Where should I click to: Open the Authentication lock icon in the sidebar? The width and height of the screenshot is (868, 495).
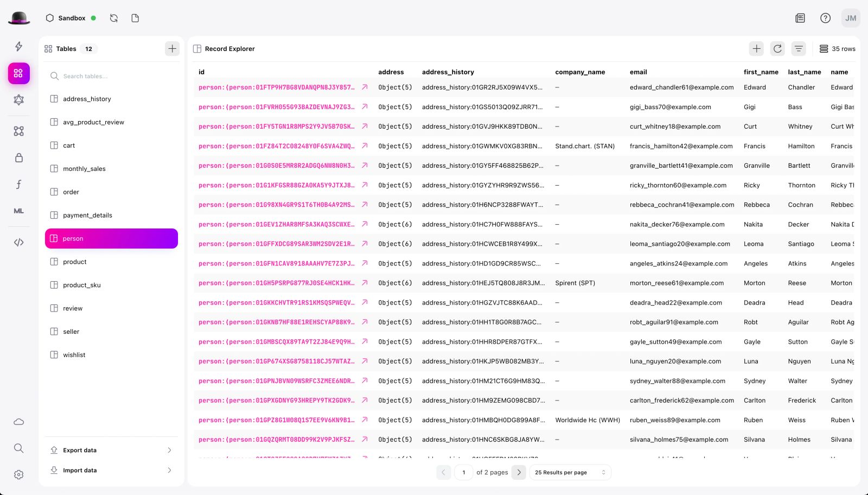[18, 158]
